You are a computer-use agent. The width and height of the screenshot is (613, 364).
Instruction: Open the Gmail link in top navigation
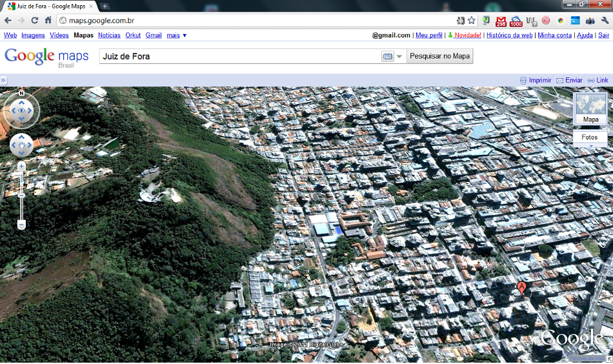pyautogui.click(x=154, y=35)
